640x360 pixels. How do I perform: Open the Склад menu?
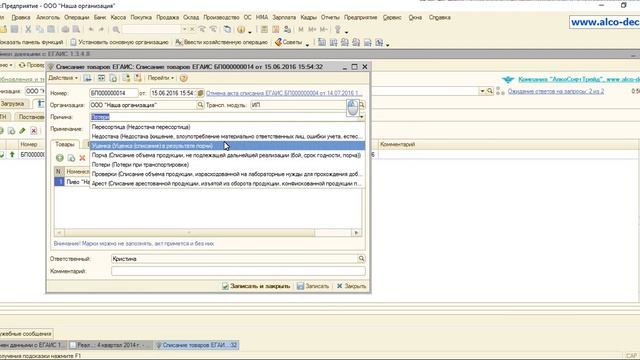pyautogui.click(x=191, y=18)
